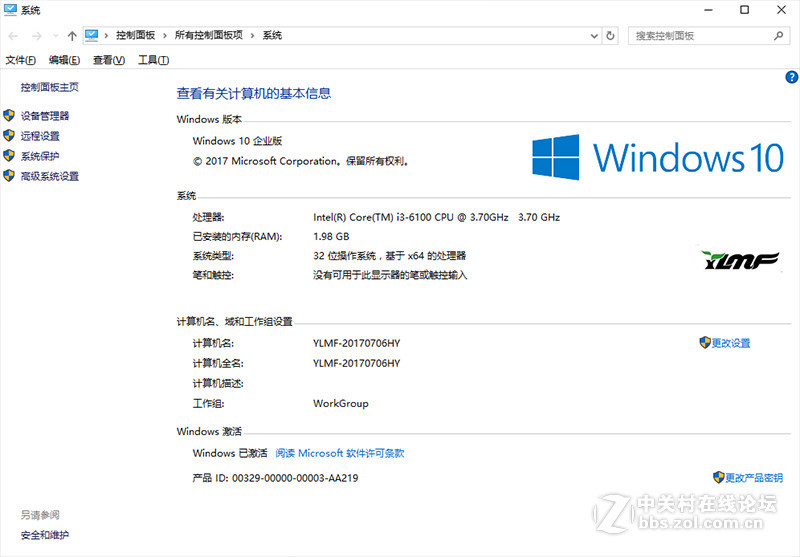The width and height of the screenshot is (800, 557).
Task: Minimize the 系统 window
Action: [x=708, y=10]
